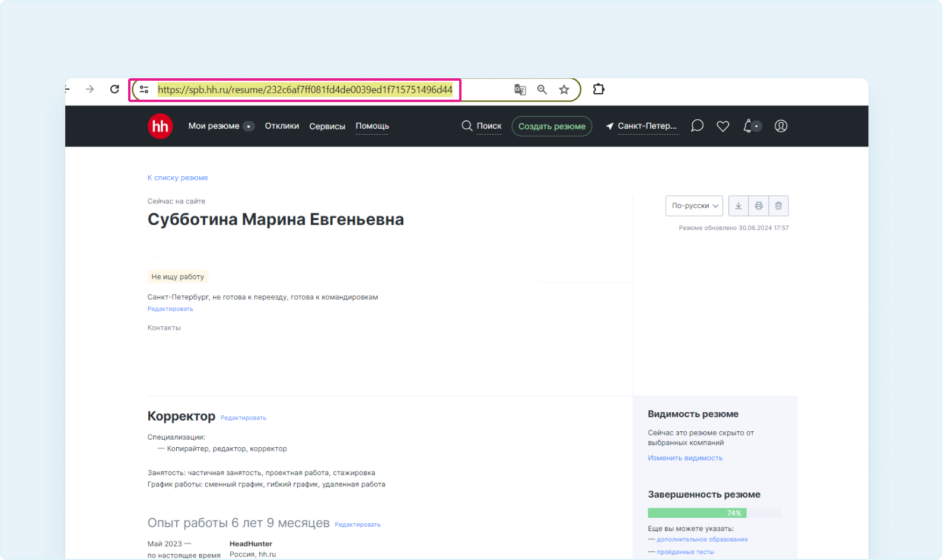Click the browser forward arrow

click(x=90, y=90)
